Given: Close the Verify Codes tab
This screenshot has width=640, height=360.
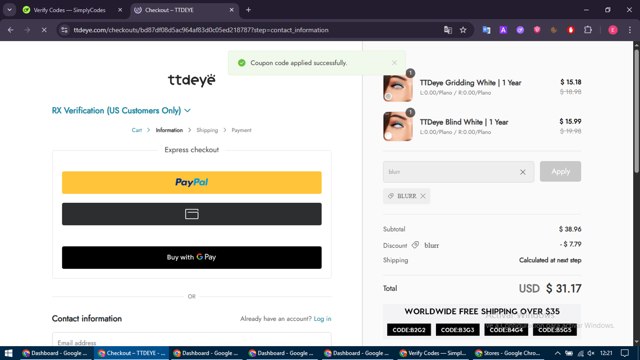Looking at the screenshot, I should point(120,10).
